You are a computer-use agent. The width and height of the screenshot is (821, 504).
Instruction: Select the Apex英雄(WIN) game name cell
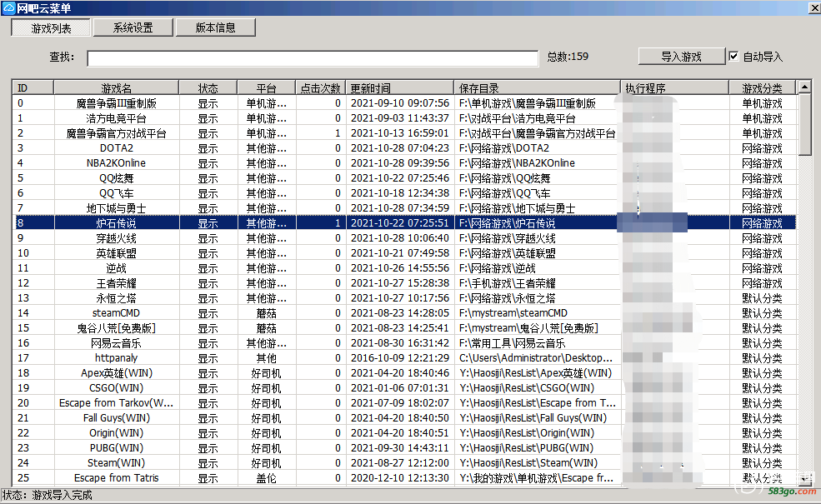pos(116,373)
